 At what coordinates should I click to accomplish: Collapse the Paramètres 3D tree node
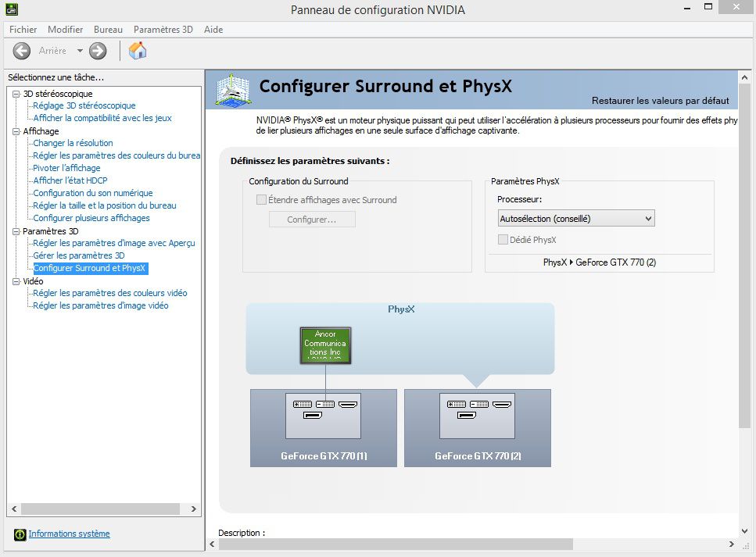[16, 231]
